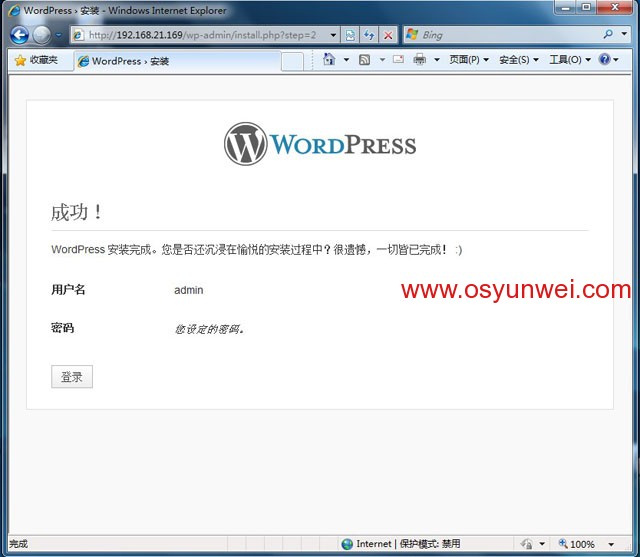Open a new blank tab
Screen dimensions: 640x557
292,62
